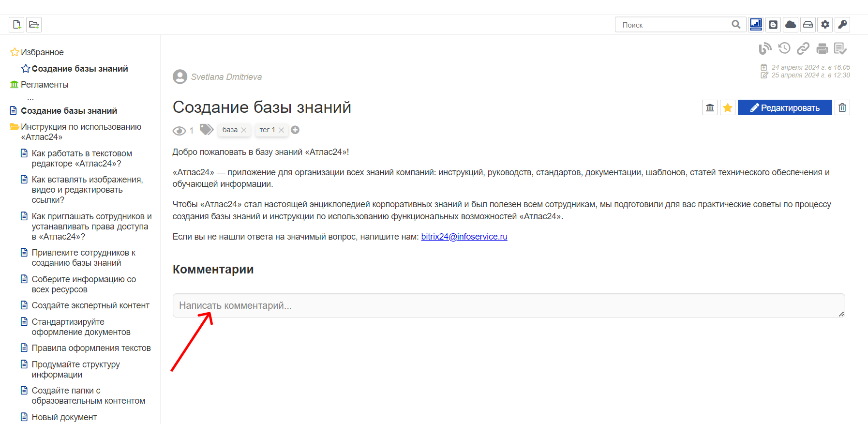
Task: Add a new tag with plus icon
Action: (295, 130)
